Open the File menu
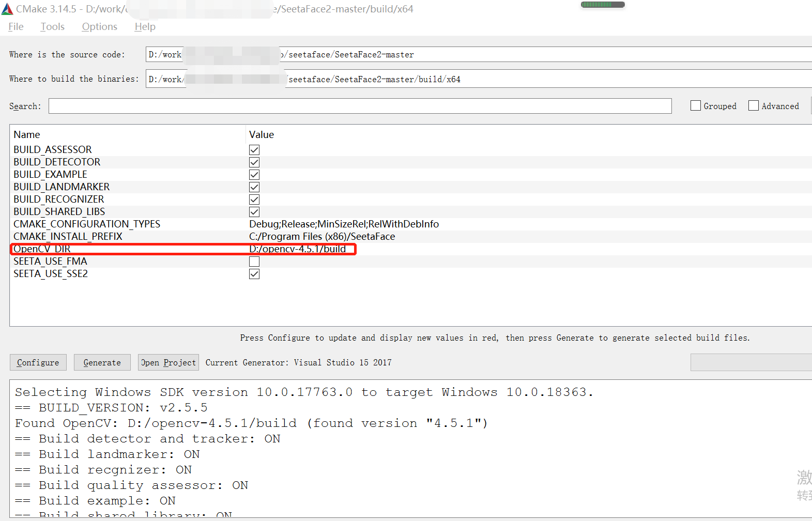Image resolution: width=812 pixels, height=521 pixels. pos(16,27)
